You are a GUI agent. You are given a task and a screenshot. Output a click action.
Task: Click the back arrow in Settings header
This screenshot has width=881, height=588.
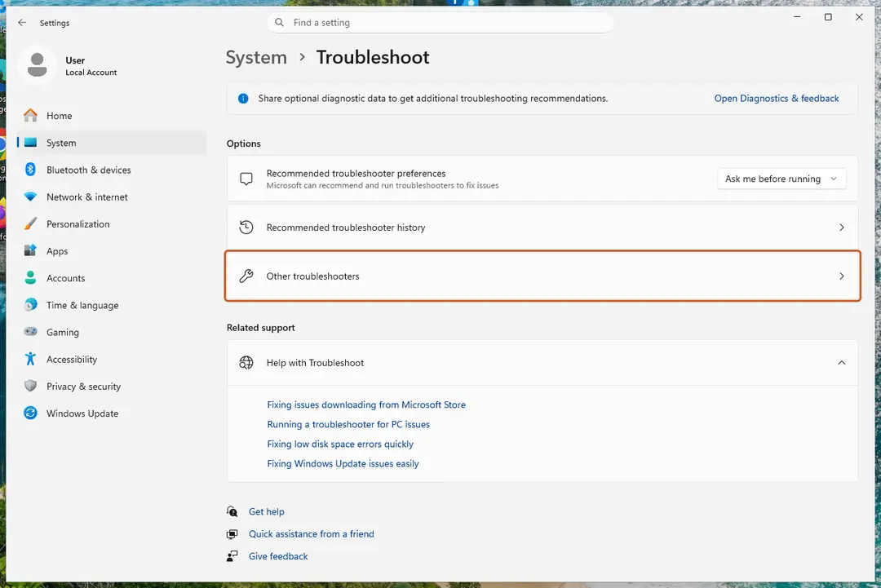click(x=22, y=23)
